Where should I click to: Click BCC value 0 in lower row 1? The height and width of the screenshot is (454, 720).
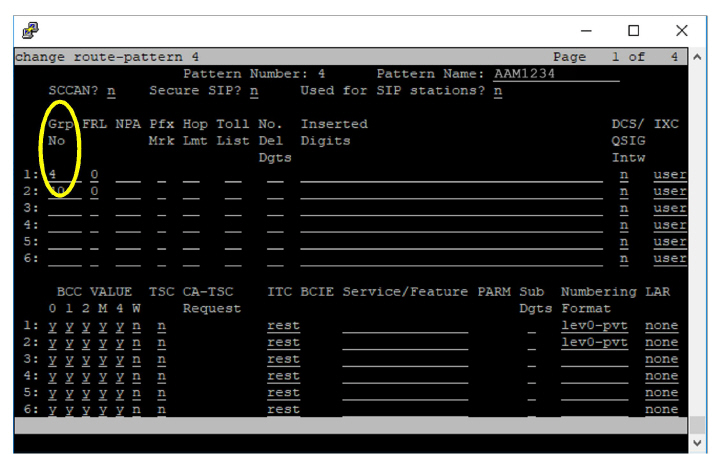52,326
